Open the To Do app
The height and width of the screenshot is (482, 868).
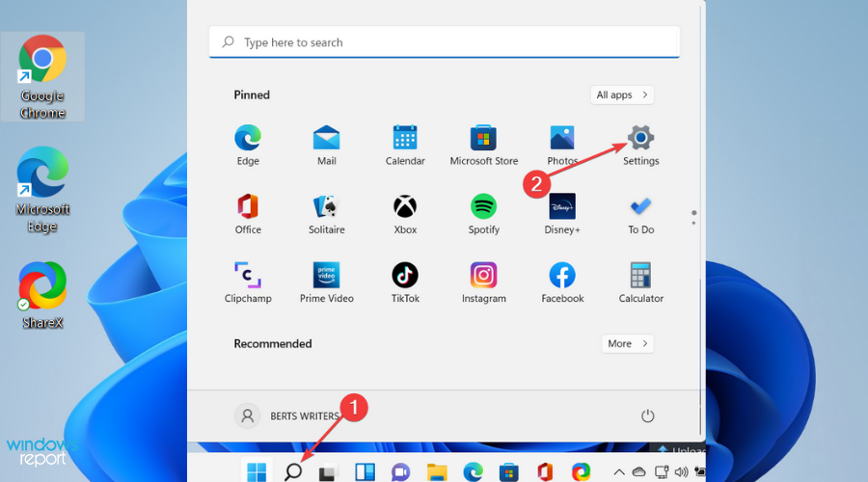[x=640, y=214]
